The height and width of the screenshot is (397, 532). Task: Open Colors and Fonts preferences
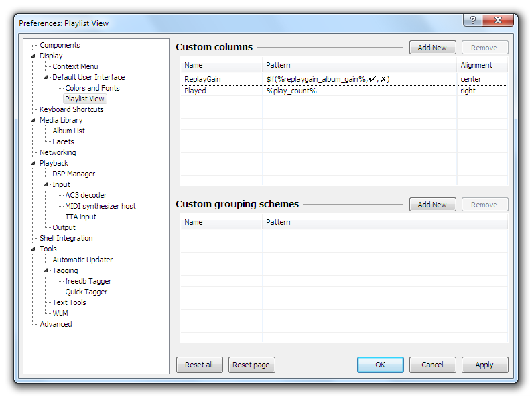click(92, 88)
